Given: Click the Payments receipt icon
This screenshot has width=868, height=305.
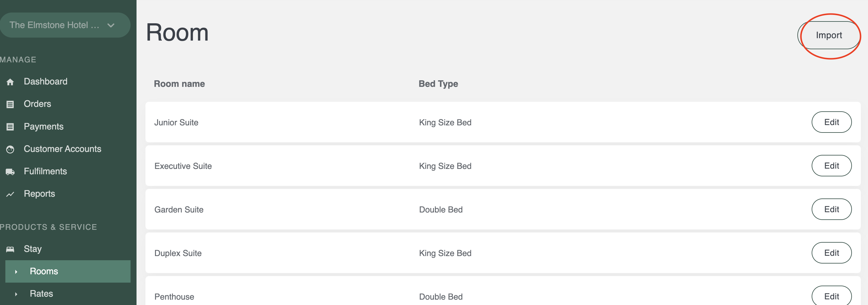Looking at the screenshot, I should (x=10, y=127).
